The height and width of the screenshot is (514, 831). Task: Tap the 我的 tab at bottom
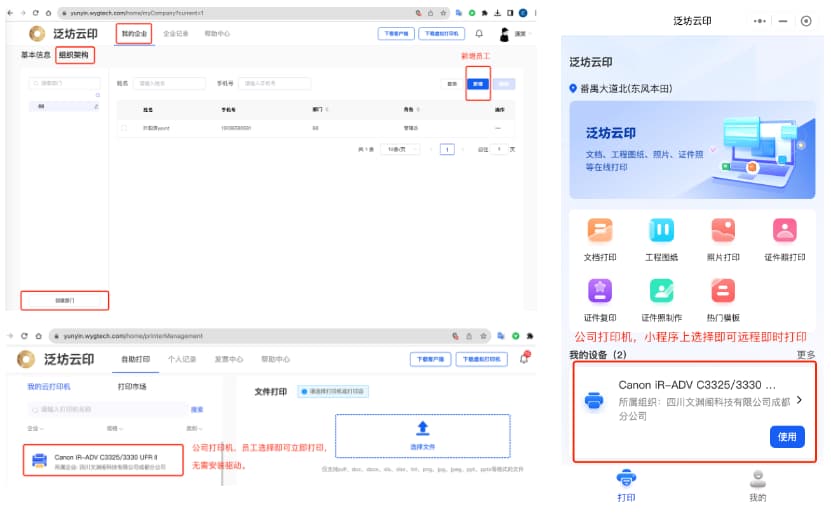(758, 485)
